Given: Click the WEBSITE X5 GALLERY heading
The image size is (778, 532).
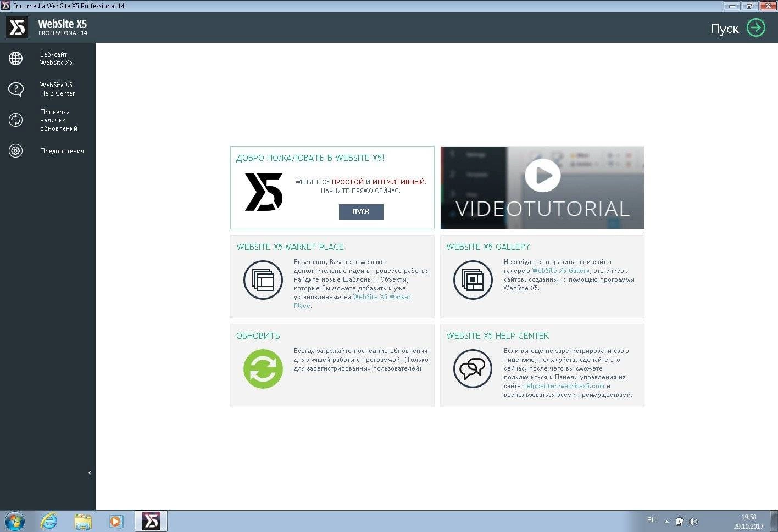Looking at the screenshot, I should pyautogui.click(x=488, y=247).
